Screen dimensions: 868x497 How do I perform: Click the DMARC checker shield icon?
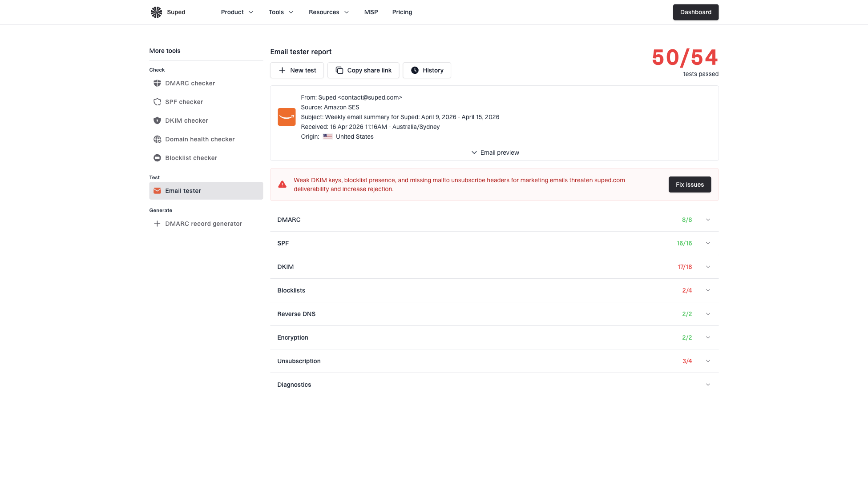[157, 83]
